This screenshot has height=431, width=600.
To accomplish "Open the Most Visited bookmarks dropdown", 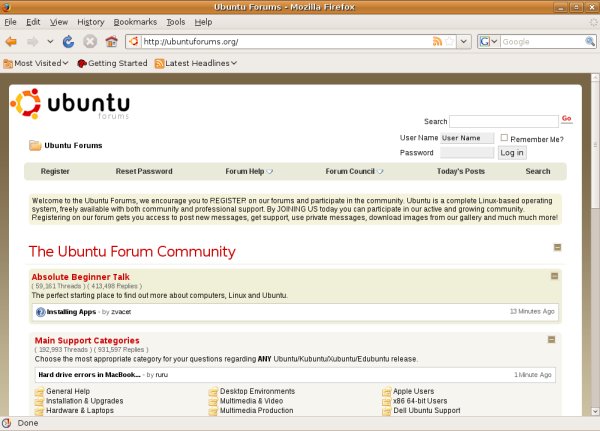I will coord(36,63).
